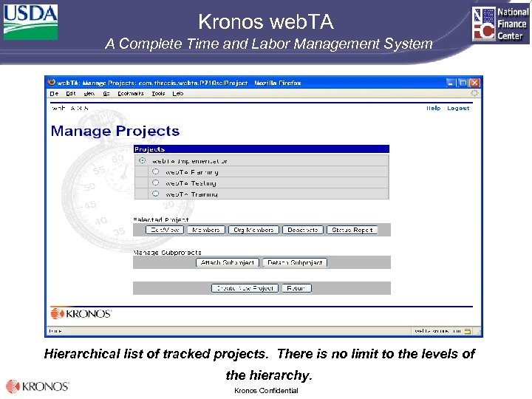The image size is (532, 399).
Task: Click the Projects table header bar
Action: [262, 149]
